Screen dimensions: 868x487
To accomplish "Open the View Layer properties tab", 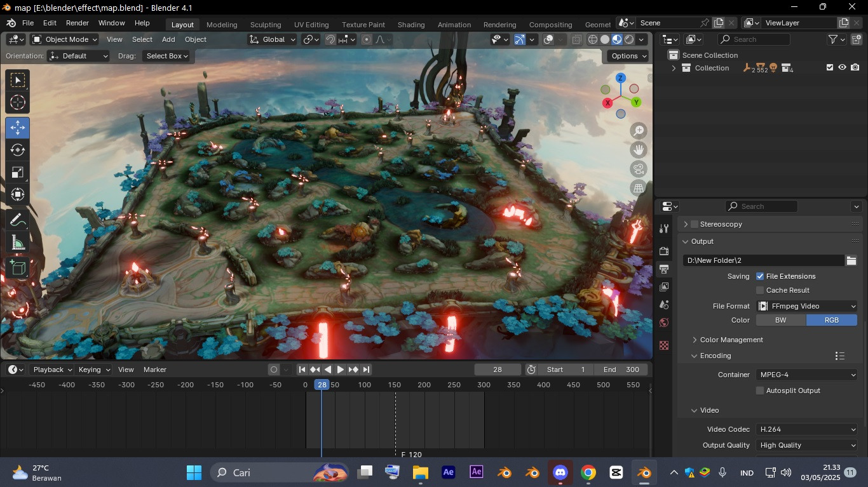I will coord(664,287).
